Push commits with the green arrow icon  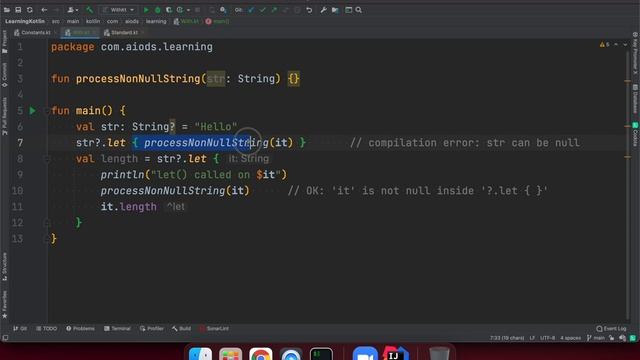274,10
